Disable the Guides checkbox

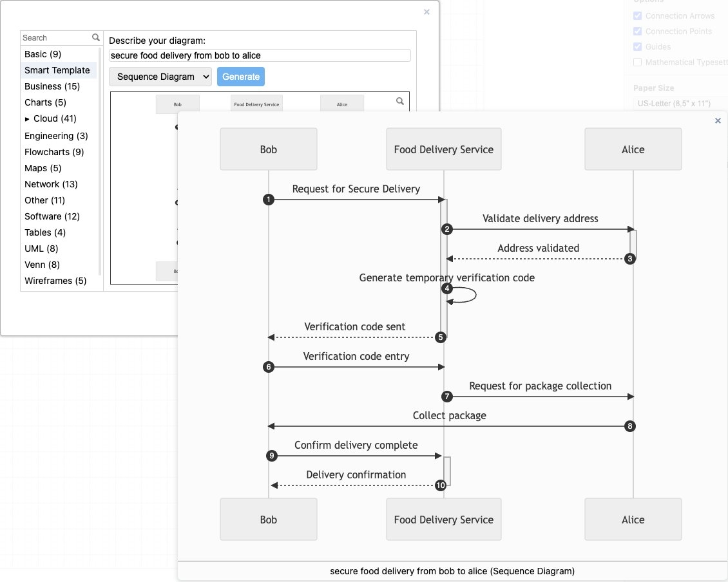(x=637, y=47)
